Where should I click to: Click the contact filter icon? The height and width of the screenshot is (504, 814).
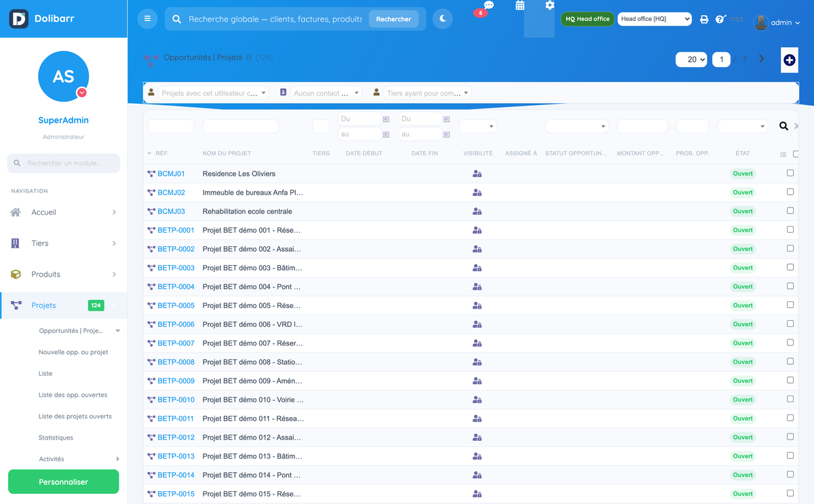pos(283,92)
